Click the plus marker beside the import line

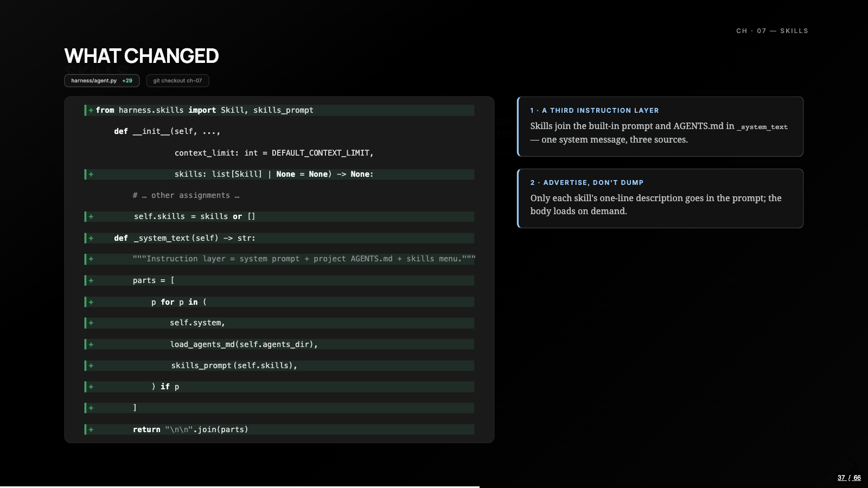[x=91, y=110]
